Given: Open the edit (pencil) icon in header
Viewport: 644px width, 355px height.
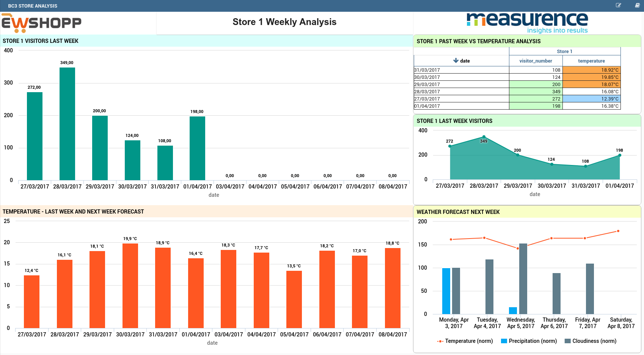Looking at the screenshot, I should pyautogui.click(x=618, y=5).
